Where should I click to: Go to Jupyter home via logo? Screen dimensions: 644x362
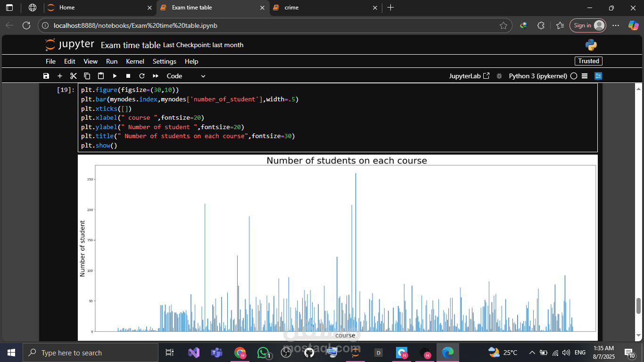(x=70, y=45)
